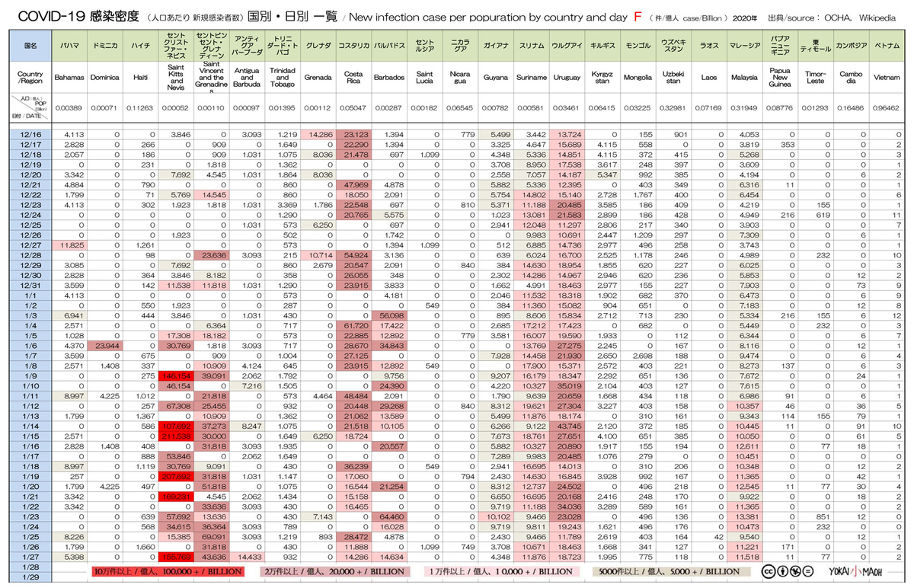The height and width of the screenshot is (588, 914).
Task: Click the English 'Mongolia' column header
Action: 638,78
